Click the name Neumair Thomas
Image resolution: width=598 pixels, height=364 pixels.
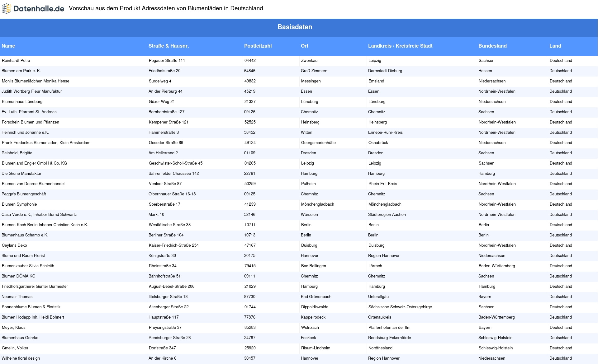click(17, 297)
